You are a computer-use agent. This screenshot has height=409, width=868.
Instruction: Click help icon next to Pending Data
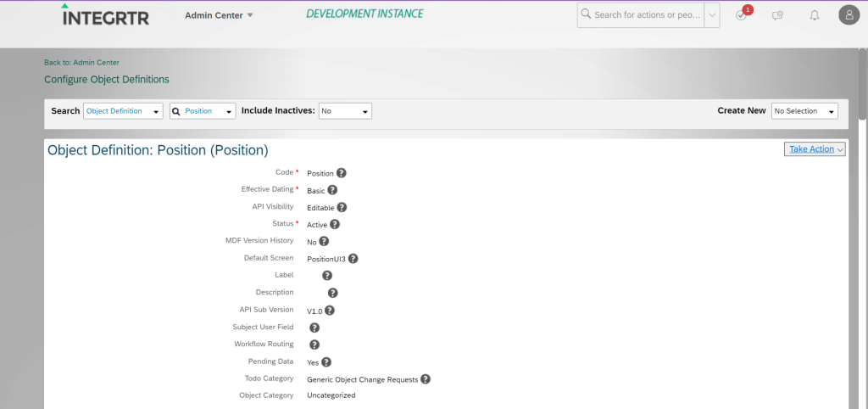click(326, 361)
